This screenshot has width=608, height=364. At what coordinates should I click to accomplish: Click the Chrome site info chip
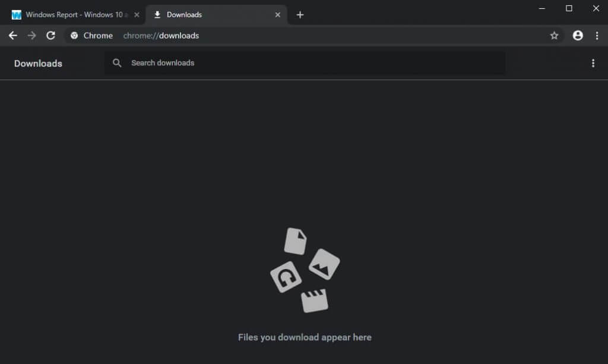point(92,36)
